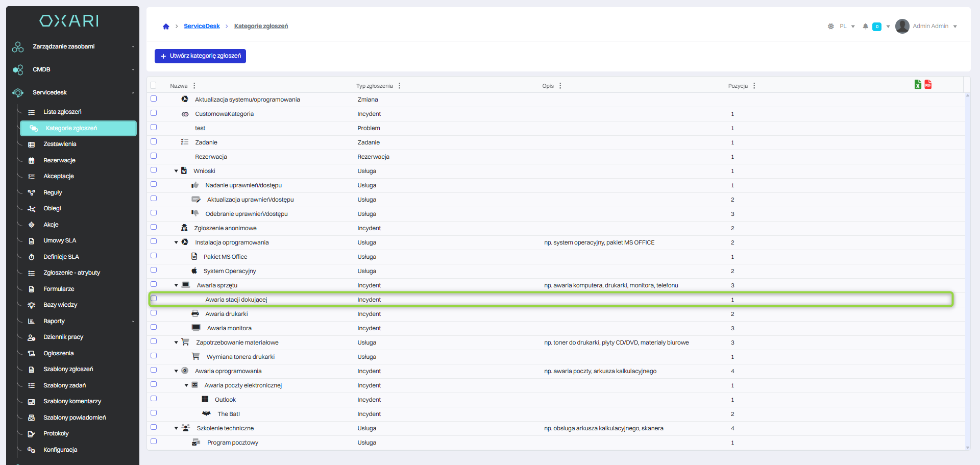Viewport: 980px width, 465px height.
Task: Open Lista zgłoszeń in the sidebar
Action: pyautogui.click(x=62, y=112)
